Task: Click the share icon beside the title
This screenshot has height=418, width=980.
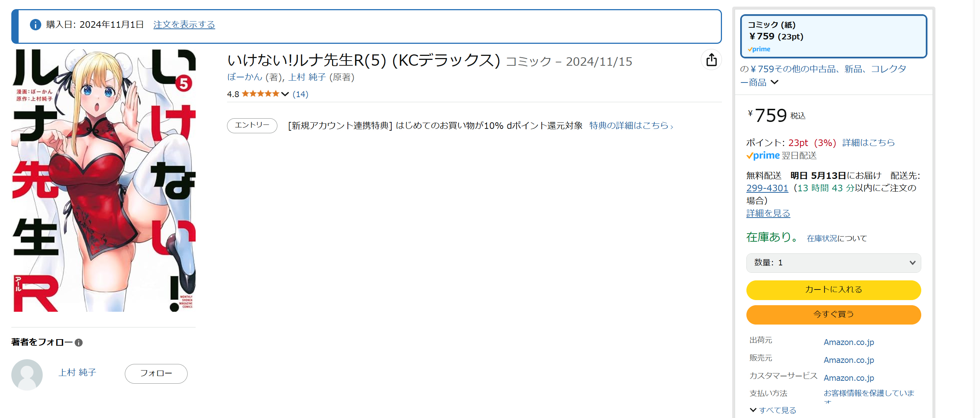Action: [x=711, y=60]
